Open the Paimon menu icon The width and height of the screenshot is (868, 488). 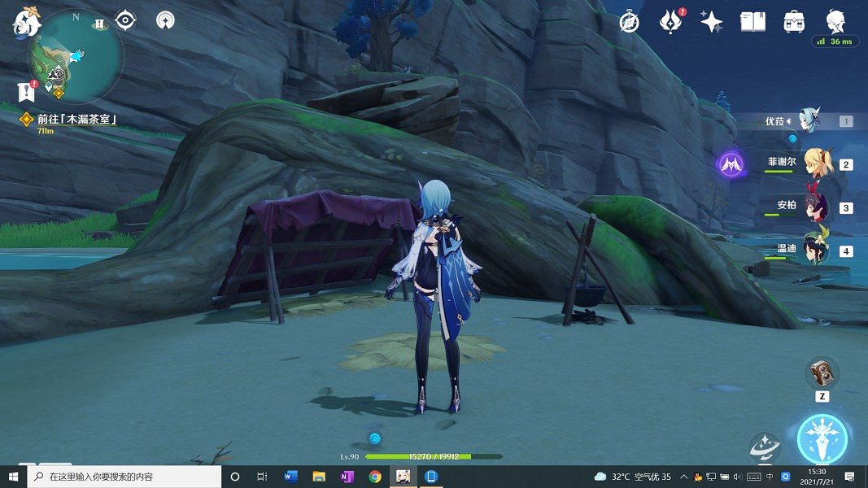pyautogui.click(x=26, y=22)
